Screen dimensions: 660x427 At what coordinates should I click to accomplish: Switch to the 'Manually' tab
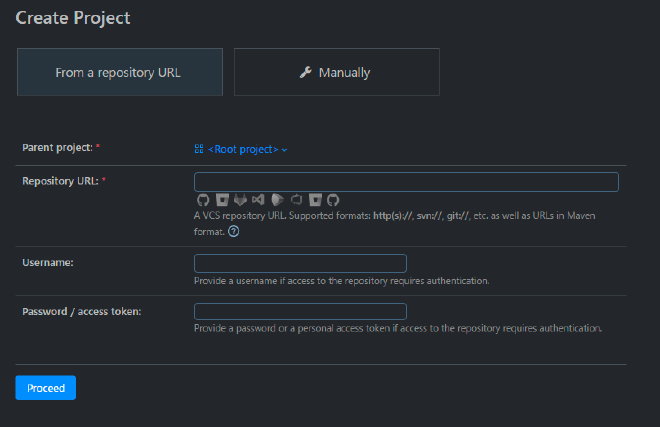tap(336, 72)
